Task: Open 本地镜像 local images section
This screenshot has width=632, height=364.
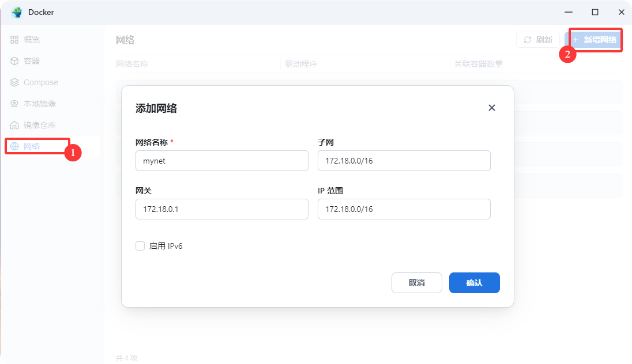Action: (39, 104)
